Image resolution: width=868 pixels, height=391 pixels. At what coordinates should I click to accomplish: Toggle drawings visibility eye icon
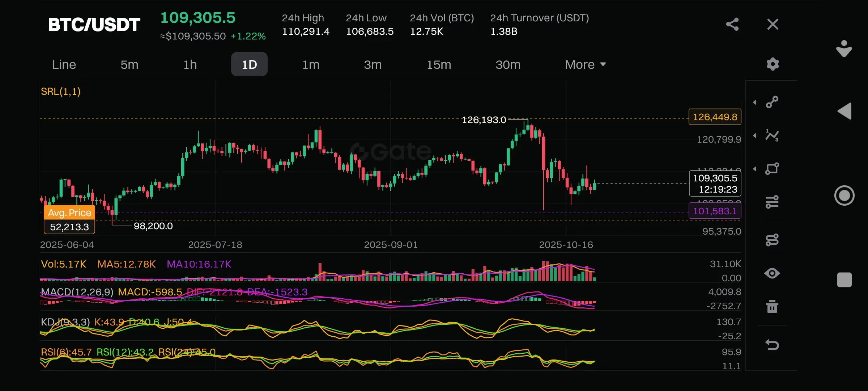coord(772,273)
